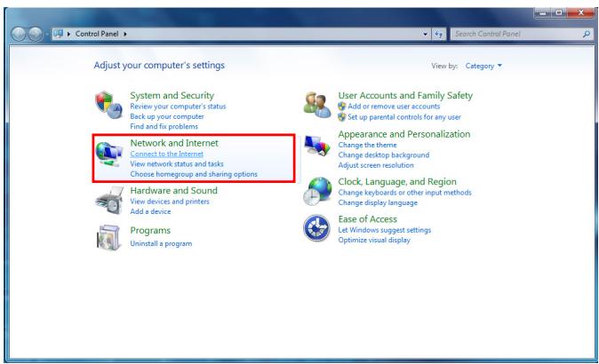Click the Control Panel icon in address bar
This screenshot has width=599, height=364.
point(58,34)
